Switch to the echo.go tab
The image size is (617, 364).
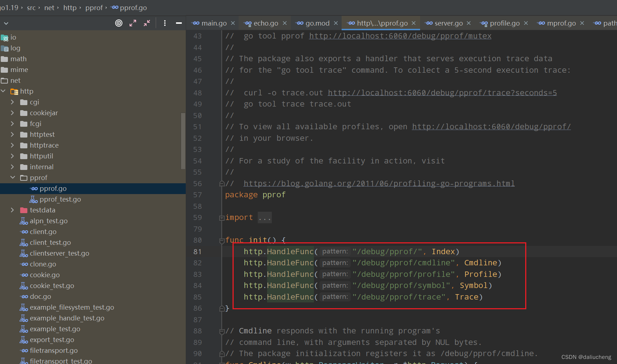tap(266, 23)
